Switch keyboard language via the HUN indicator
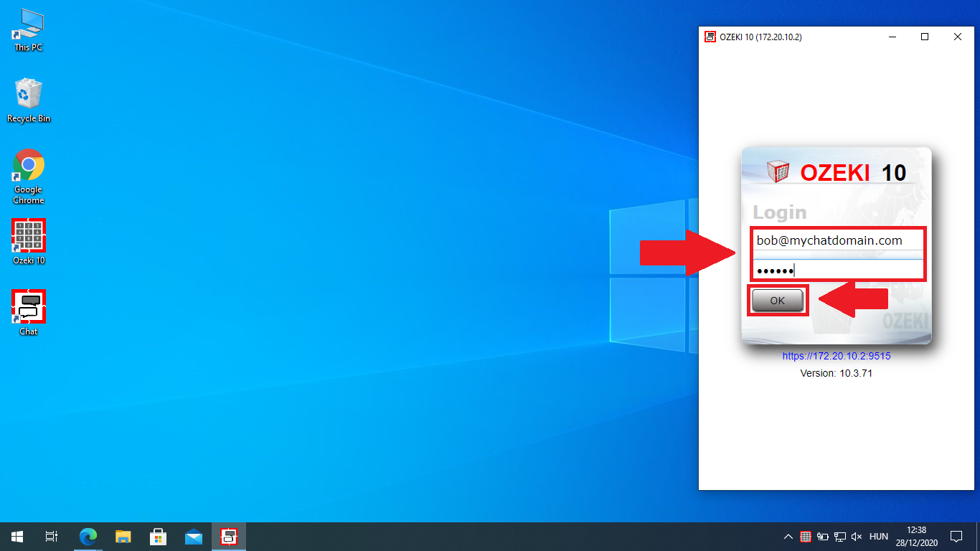 pos(878,537)
